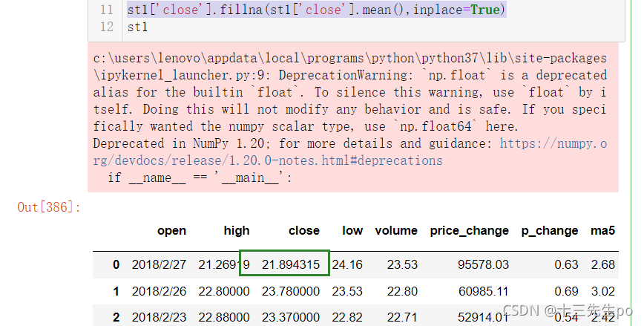Click value 22.80000 in row 1
The image size is (644, 326).
click(x=224, y=291)
